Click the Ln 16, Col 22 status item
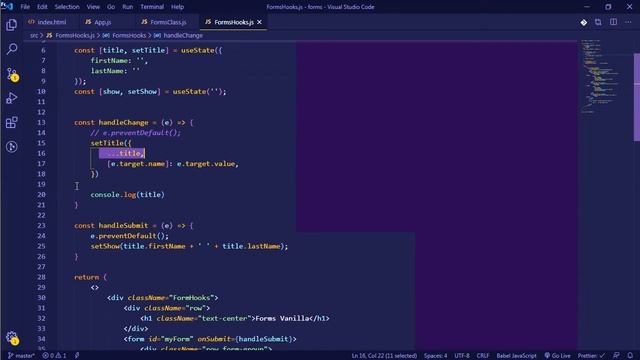 pos(384,356)
